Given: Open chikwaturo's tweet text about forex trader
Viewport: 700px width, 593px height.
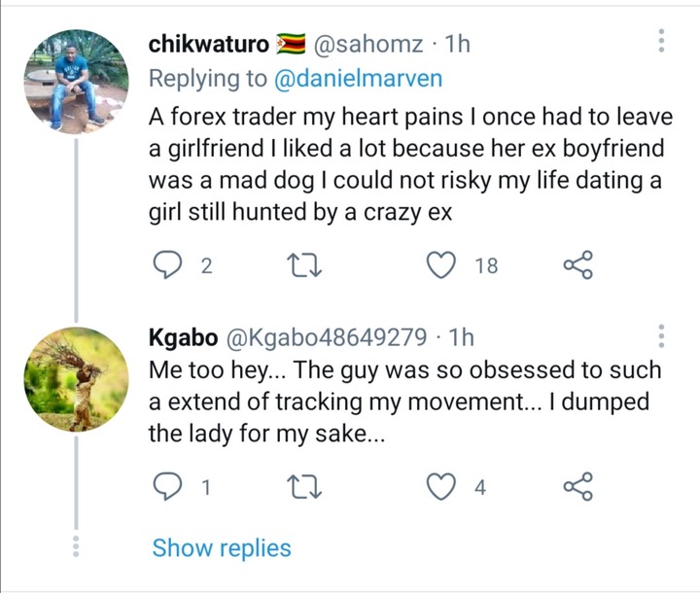Looking at the screenshot, I should tap(410, 164).
